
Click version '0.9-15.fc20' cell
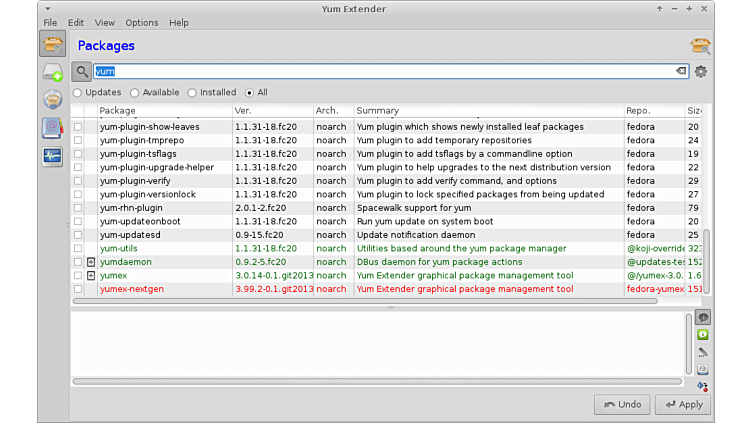click(259, 235)
